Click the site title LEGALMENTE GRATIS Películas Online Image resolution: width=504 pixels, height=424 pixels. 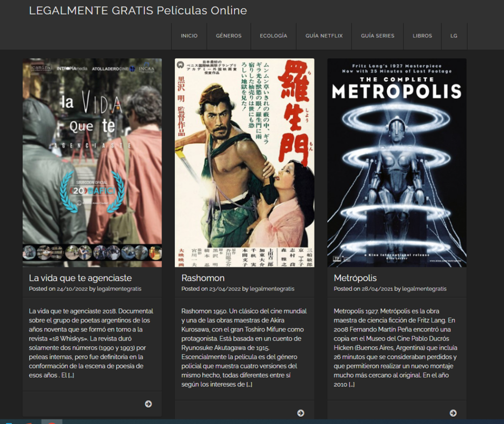click(138, 11)
